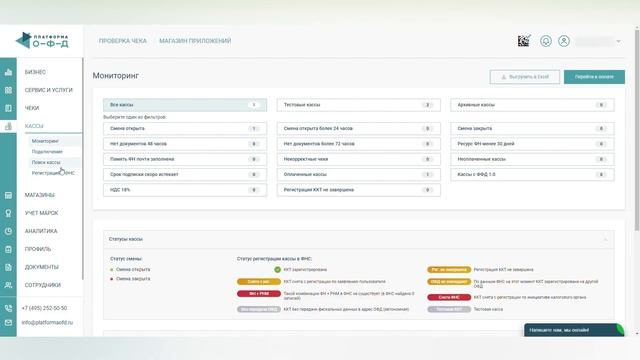Open the Магазин приложений tab
640x360 pixels.
click(195, 41)
